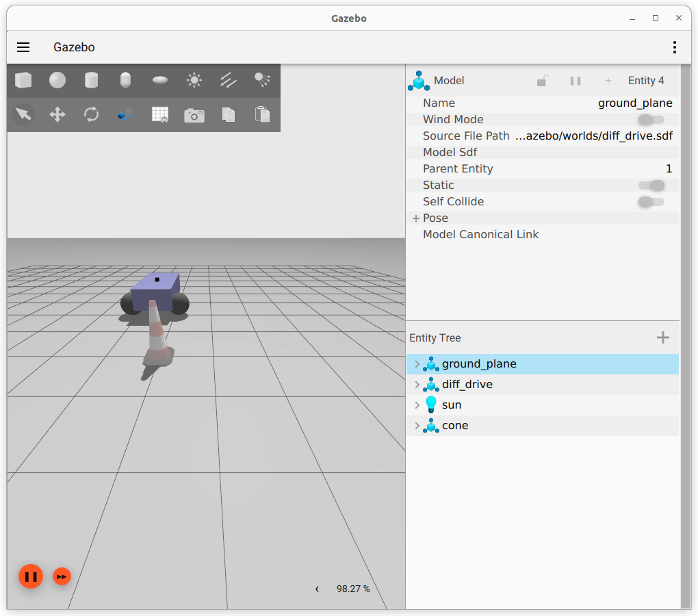
Task: Click the Entity Tree add button
Action: pyautogui.click(x=662, y=337)
